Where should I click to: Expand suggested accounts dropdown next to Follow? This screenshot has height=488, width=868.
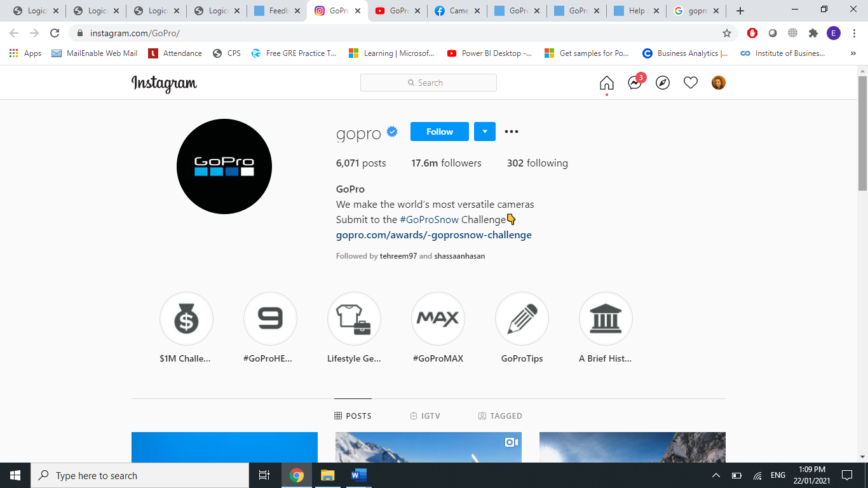pyautogui.click(x=485, y=132)
